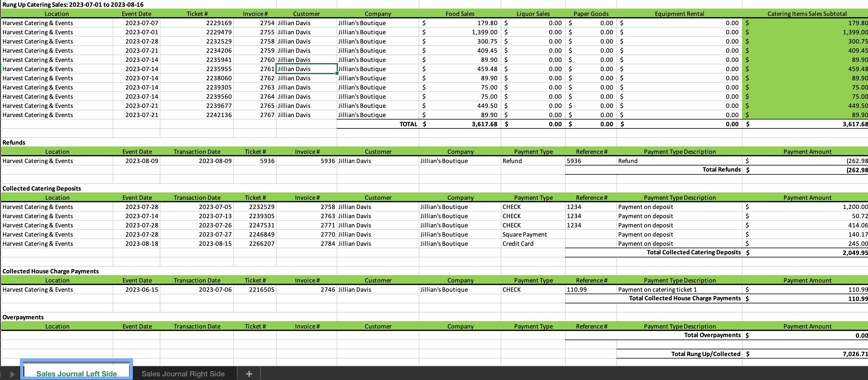Viewport: 868px width, 380px height.
Task: Add a new sheet with plus button
Action: coord(249,374)
